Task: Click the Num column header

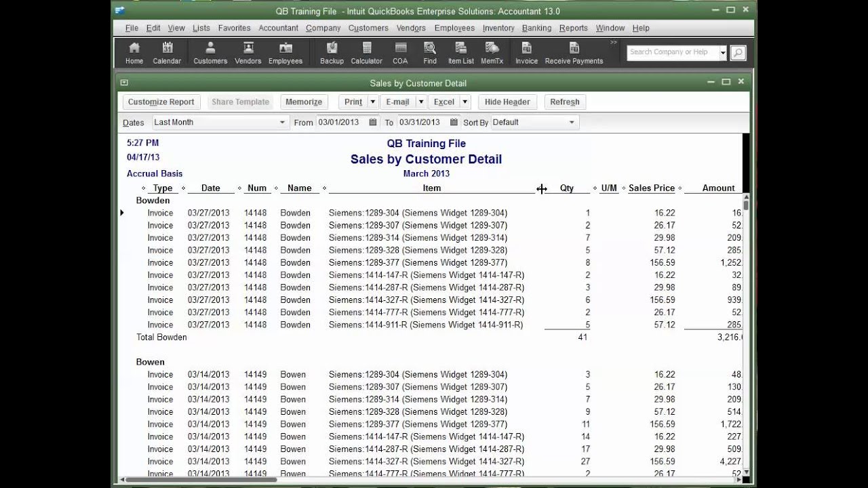Action: [x=257, y=188]
